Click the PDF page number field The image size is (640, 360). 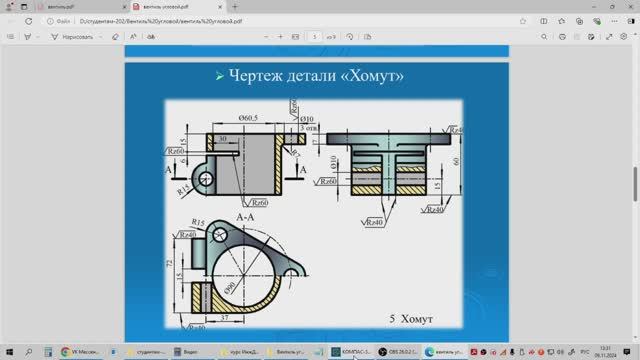[x=314, y=37]
